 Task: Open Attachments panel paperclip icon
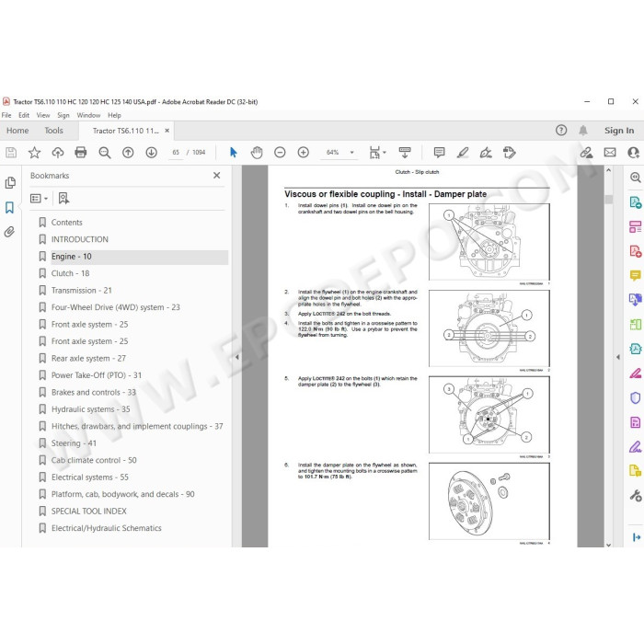[10, 232]
